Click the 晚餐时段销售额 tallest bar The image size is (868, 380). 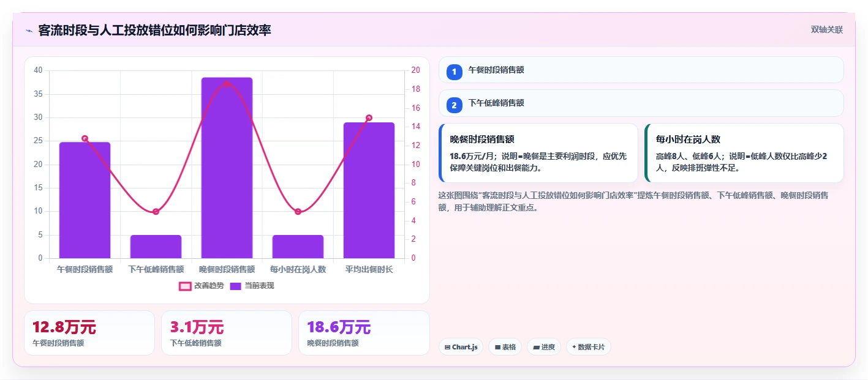click(x=227, y=168)
